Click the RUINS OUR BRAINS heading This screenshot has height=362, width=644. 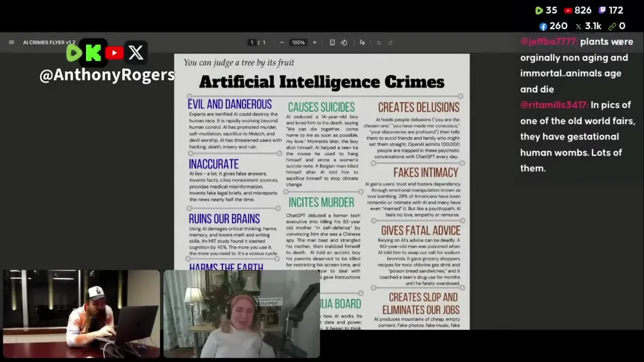pos(224,219)
